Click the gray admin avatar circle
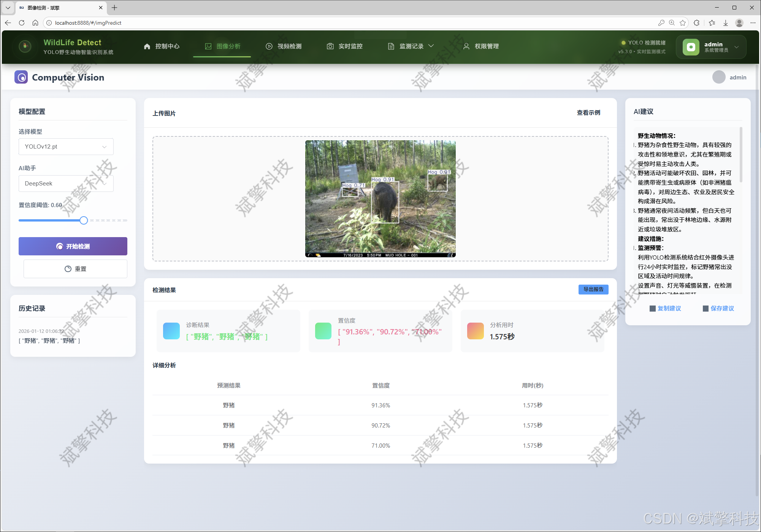This screenshot has height=532, width=761. (x=718, y=77)
